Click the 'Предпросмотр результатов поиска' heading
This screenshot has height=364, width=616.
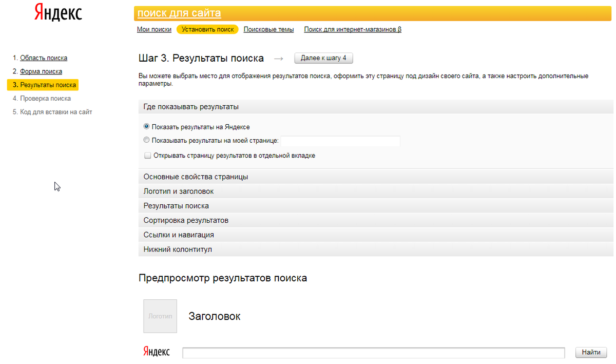click(x=223, y=278)
